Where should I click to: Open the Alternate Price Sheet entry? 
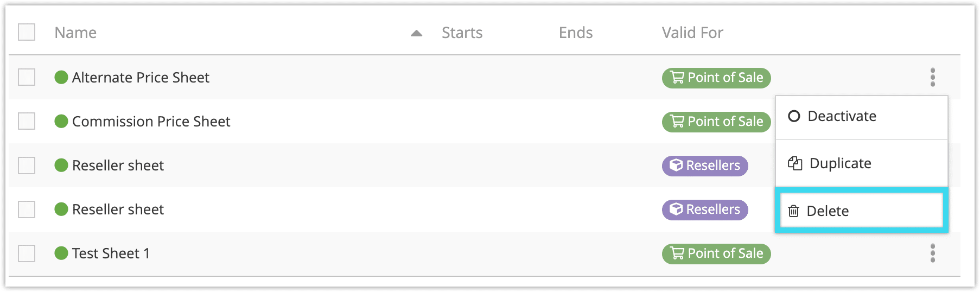coord(141,78)
